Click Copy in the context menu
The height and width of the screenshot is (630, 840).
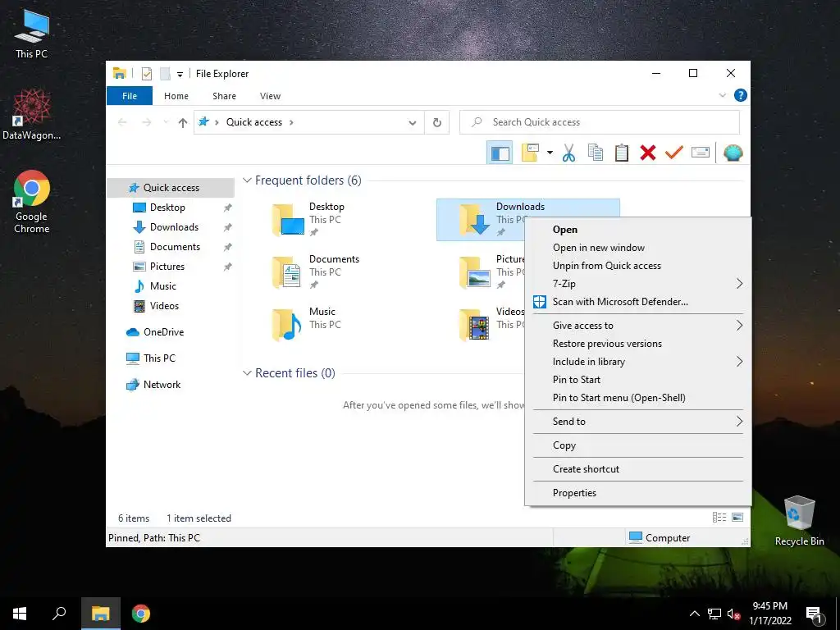(x=638, y=445)
